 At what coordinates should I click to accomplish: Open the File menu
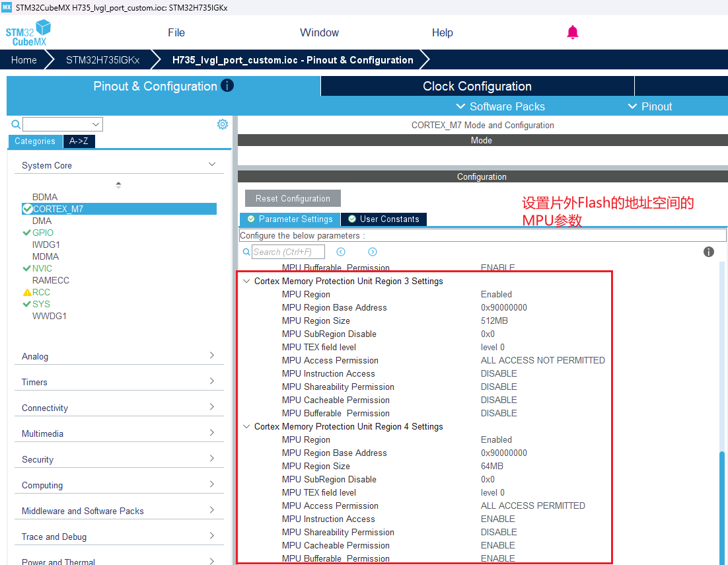point(176,32)
